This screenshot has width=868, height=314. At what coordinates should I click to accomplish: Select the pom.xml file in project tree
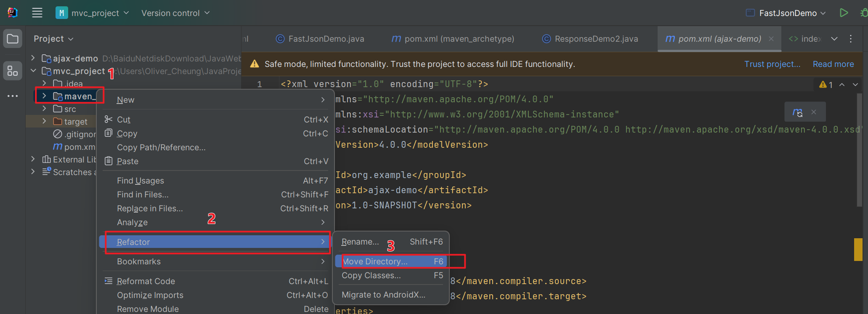tap(74, 147)
